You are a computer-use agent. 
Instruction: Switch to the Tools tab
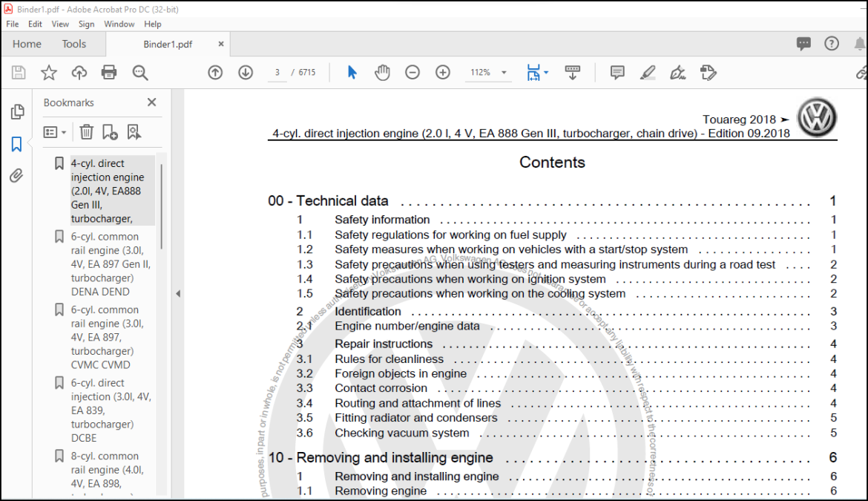(x=73, y=44)
